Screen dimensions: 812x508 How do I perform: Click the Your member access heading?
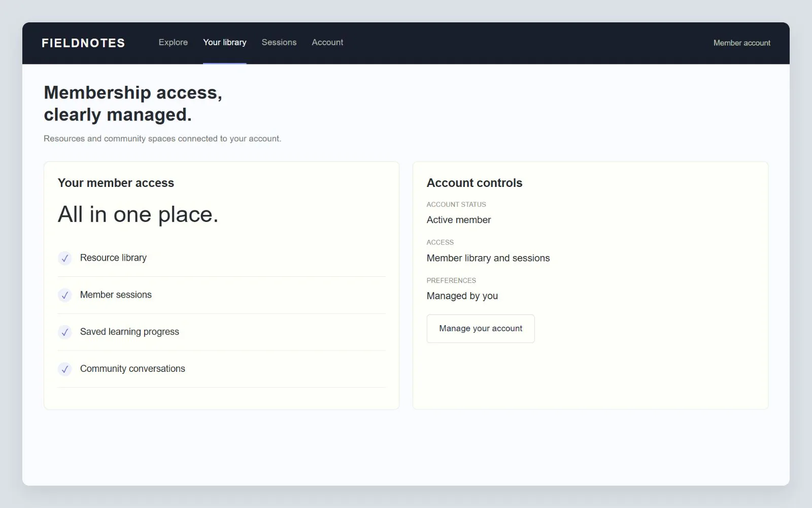(x=116, y=183)
